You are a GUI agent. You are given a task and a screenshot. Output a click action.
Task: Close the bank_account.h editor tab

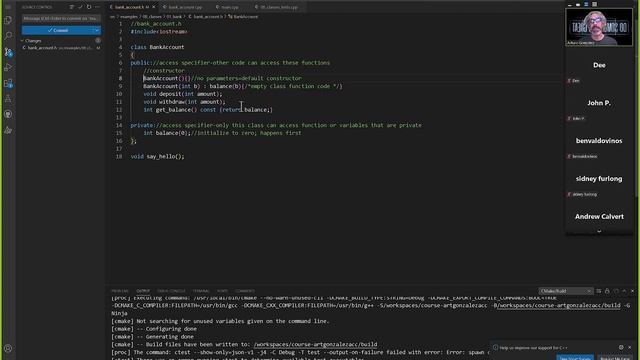click(x=153, y=7)
